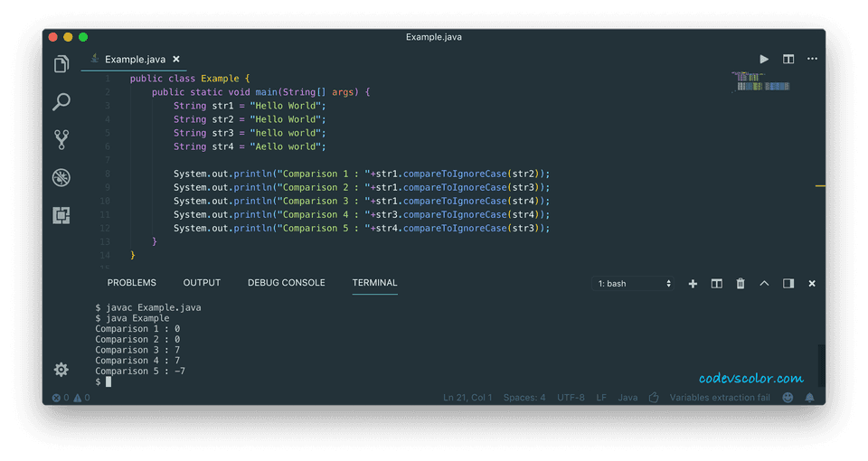The image size is (868, 461).
Task: Click the 'Comparison 1' println code line
Action: coord(362,174)
